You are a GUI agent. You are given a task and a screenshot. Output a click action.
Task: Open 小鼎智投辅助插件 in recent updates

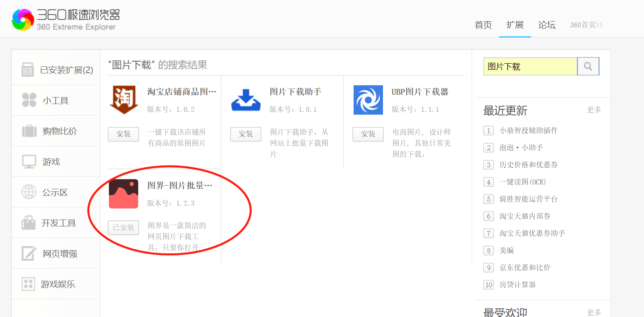tap(529, 131)
